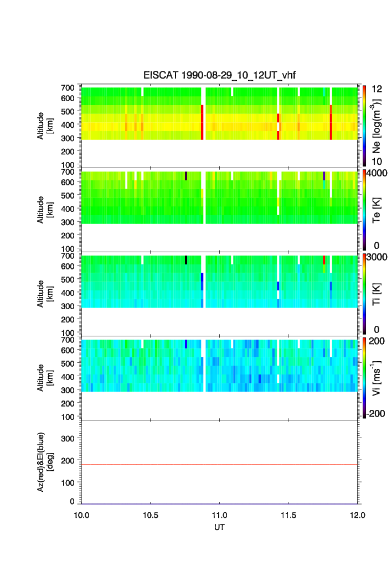Click the blue elevation line at zero degrees

tap(219, 503)
